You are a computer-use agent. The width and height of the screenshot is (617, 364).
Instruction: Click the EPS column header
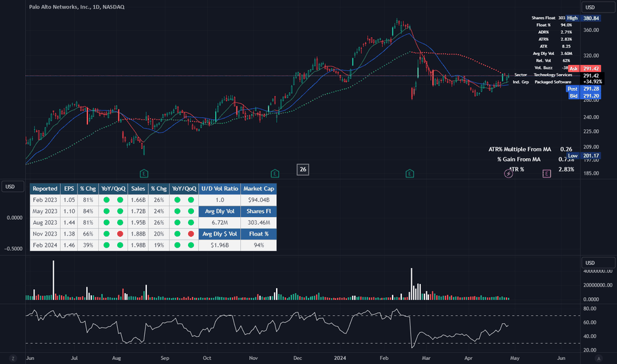(69, 189)
